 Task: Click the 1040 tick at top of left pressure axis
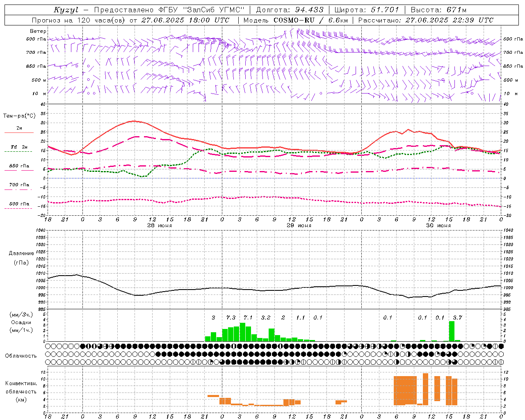[x=40, y=231]
